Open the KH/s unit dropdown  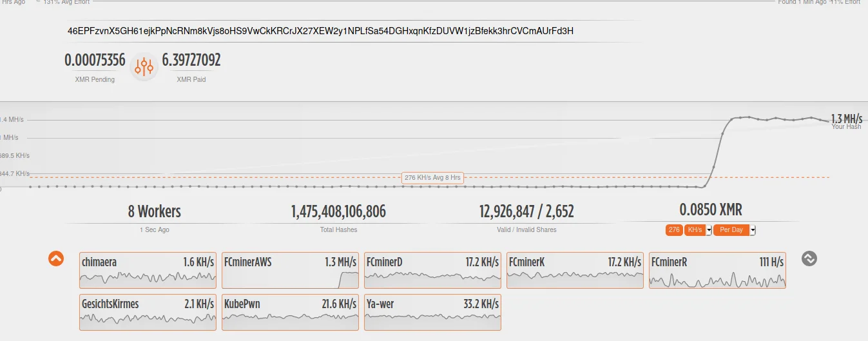pos(698,230)
